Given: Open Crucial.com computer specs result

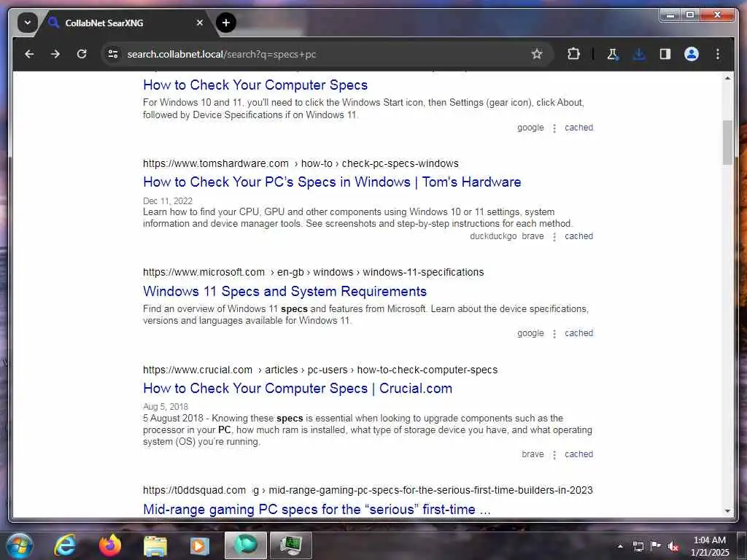Looking at the screenshot, I should click(298, 389).
